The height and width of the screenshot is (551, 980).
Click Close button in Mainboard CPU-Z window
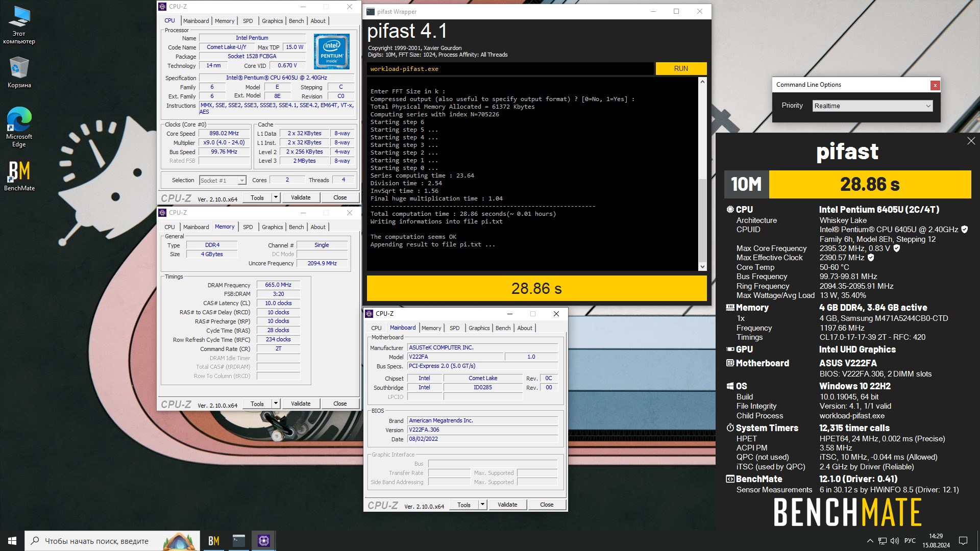point(547,505)
